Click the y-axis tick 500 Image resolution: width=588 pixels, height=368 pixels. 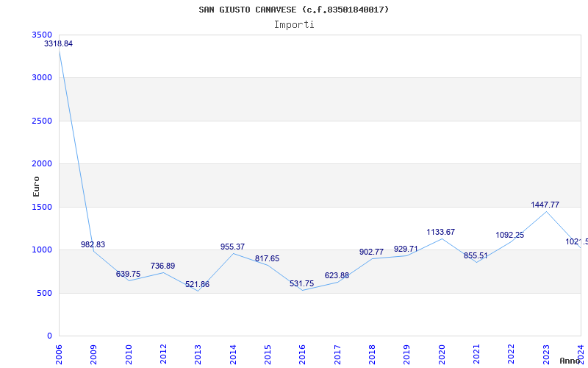(x=45, y=293)
